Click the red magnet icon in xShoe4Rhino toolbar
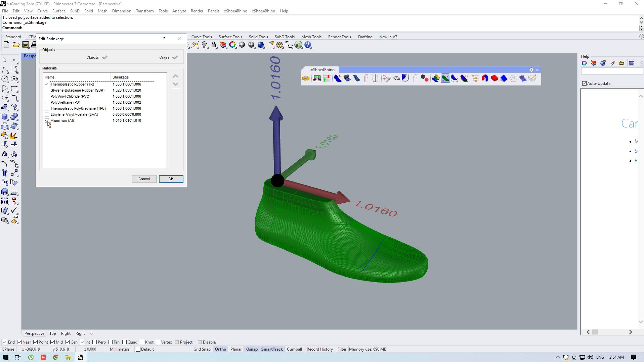644x362 pixels. pyautogui.click(x=485, y=79)
